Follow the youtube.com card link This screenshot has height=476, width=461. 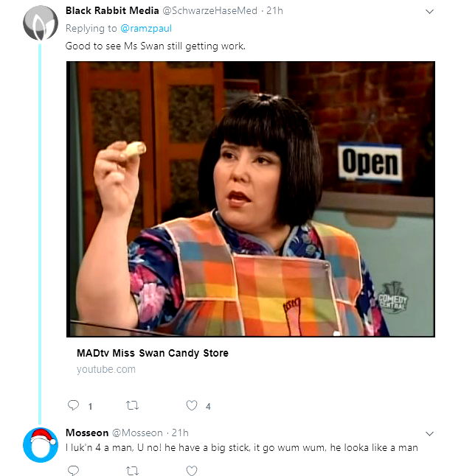[x=106, y=369]
